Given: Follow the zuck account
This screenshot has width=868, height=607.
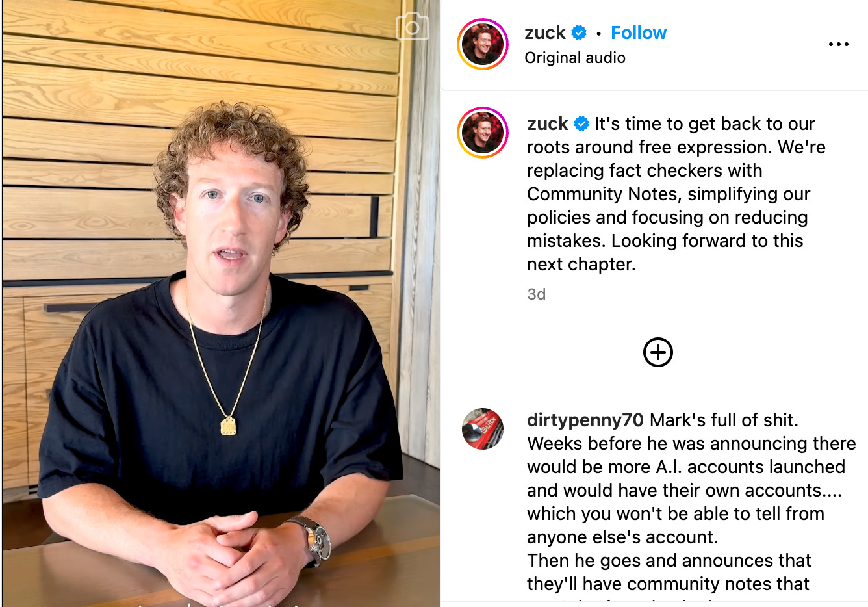Looking at the screenshot, I should click(638, 32).
